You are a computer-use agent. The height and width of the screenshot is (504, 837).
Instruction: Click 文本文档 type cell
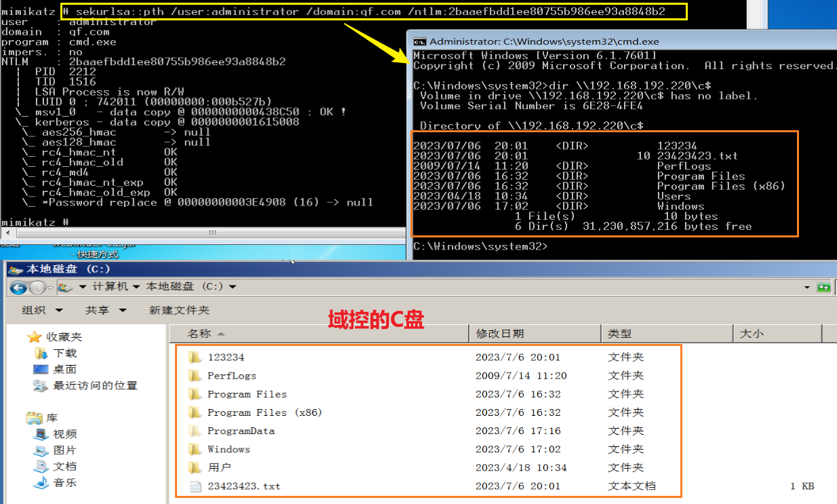pyautogui.click(x=631, y=486)
